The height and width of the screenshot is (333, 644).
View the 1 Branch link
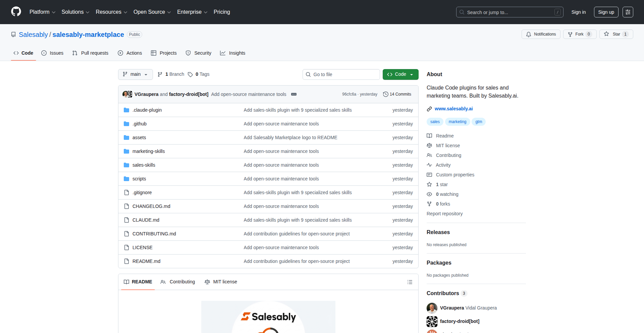(171, 74)
